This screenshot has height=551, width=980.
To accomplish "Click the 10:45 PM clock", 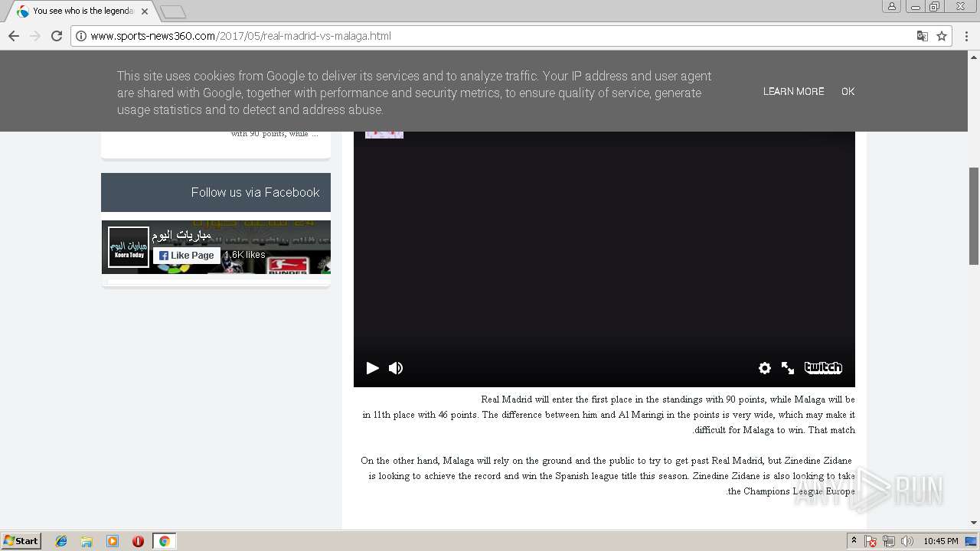I will click(940, 541).
